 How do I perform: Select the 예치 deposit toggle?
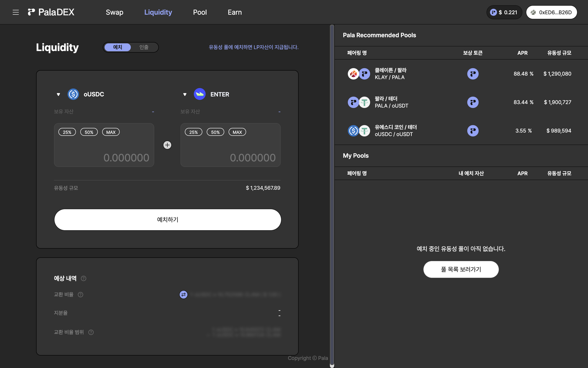tap(118, 47)
